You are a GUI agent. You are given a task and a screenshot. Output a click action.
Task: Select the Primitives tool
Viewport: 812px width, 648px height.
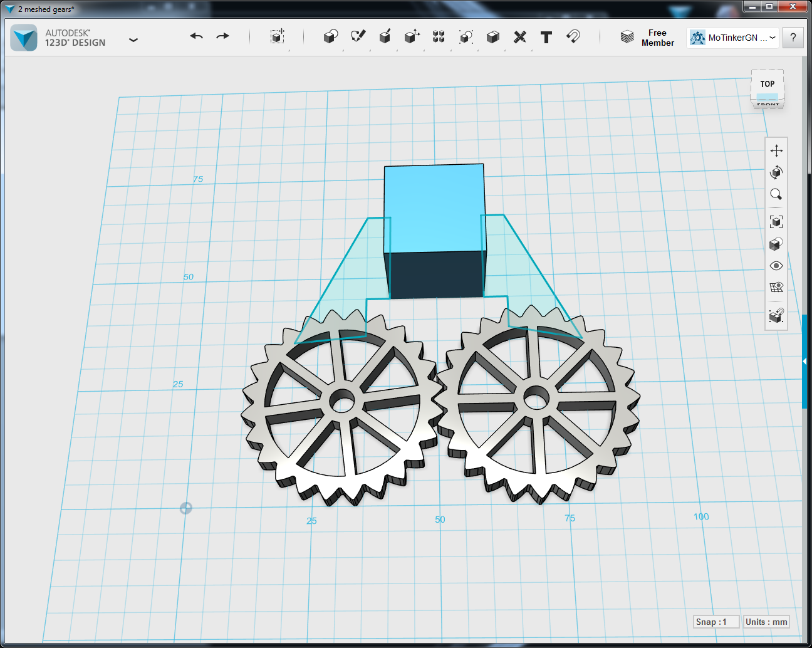pyautogui.click(x=330, y=37)
